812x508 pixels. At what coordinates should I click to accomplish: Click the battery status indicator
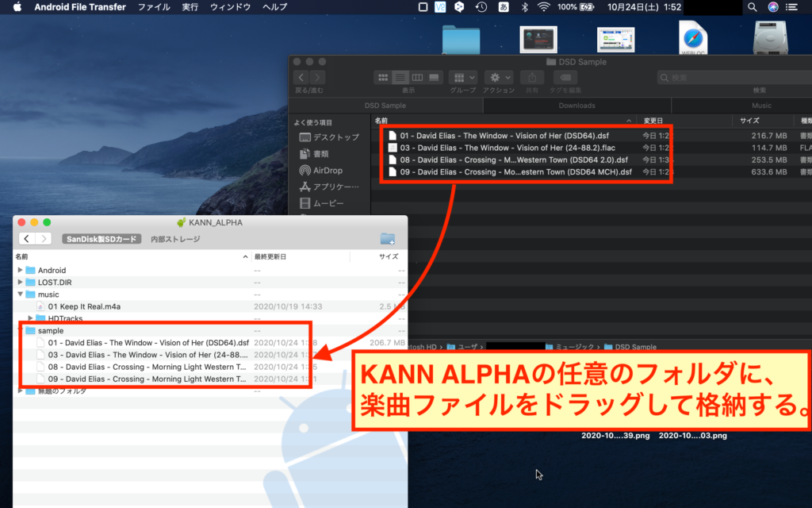[576, 6]
